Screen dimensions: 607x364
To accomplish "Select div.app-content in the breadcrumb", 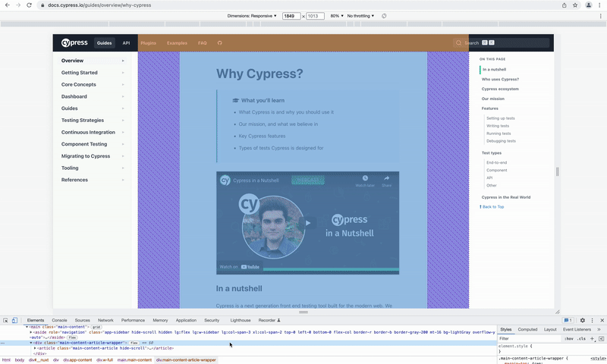I will (x=77, y=360).
